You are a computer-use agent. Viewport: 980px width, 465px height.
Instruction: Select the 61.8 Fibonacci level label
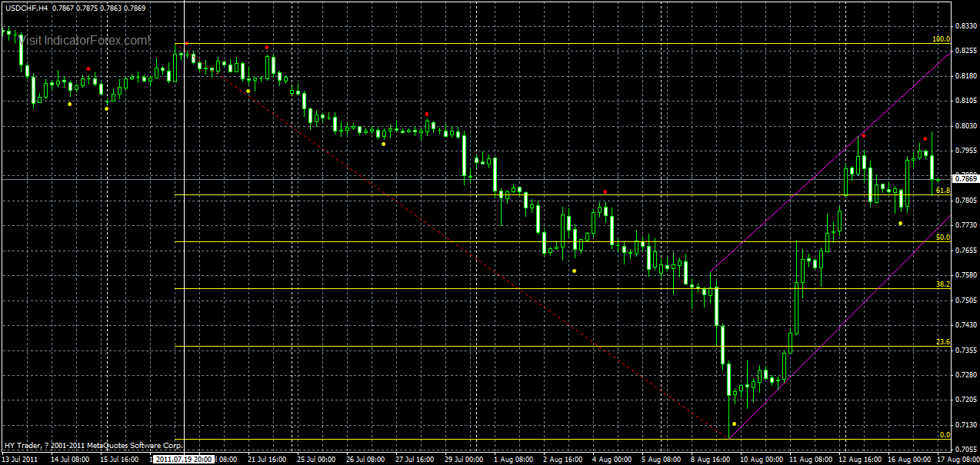943,190
